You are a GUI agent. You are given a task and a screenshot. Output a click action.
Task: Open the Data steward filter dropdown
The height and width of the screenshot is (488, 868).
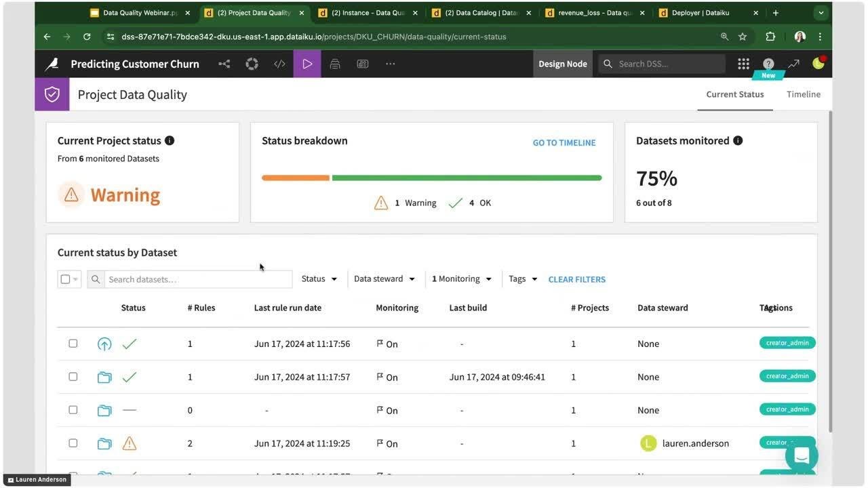[384, 279]
